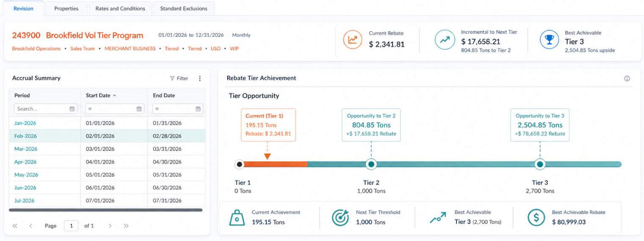Click the $ 80,999.03 rebate value
Viewport: 644px width, 241px height.
[x=569, y=222]
